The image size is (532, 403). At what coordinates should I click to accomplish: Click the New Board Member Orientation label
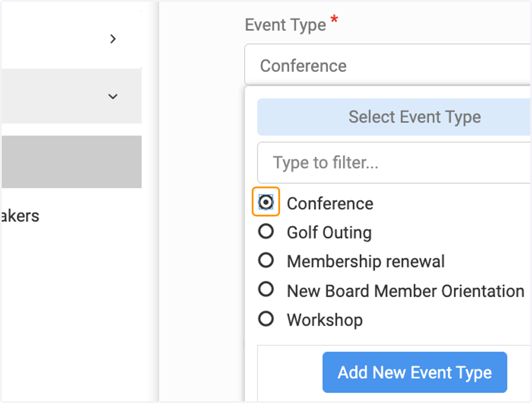406,291
